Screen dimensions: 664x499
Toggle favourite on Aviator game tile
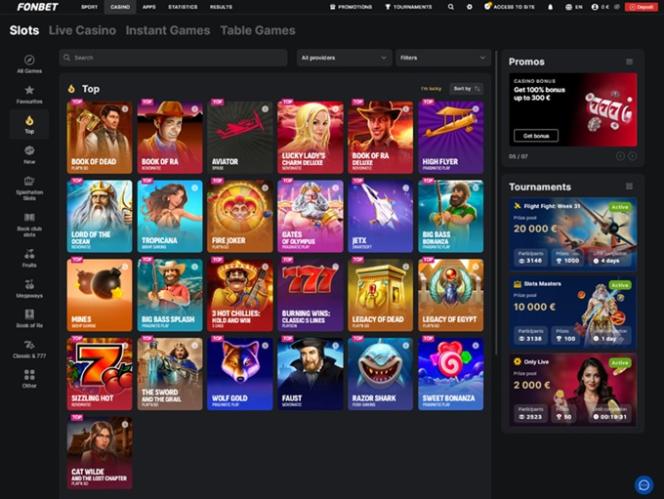266,108
